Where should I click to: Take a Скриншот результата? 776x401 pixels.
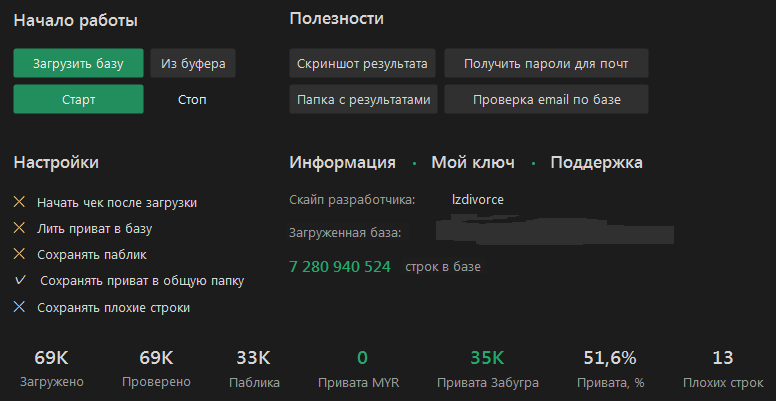(x=362, y=63)
